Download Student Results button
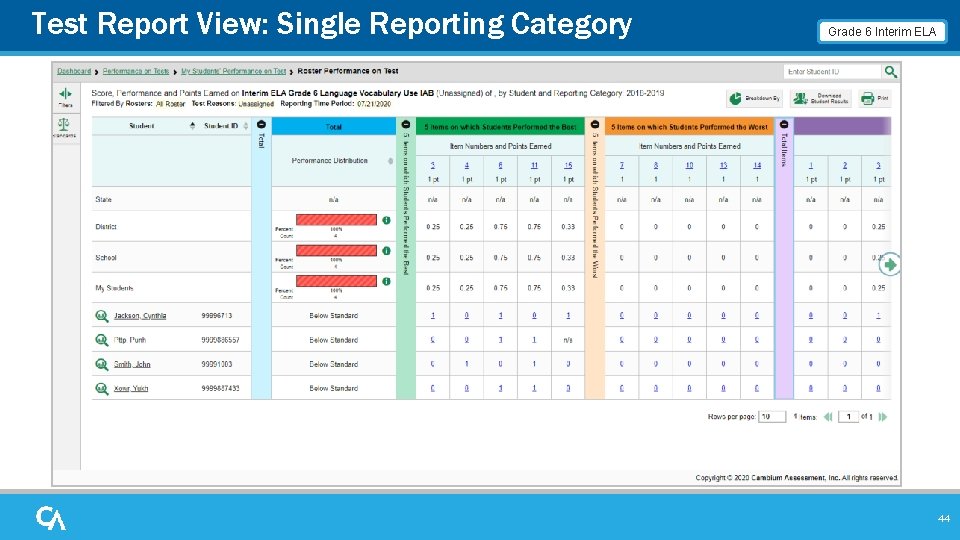 click(820, 98)
